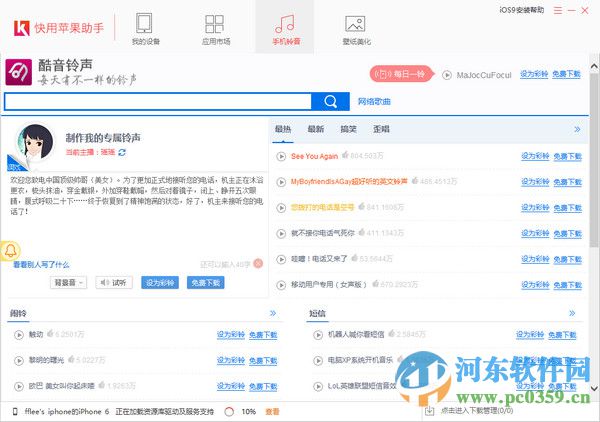The height and width of the screenshot is (422, 600).
Task: Open the 背景音 dropdown
Action: coord(68,283)
